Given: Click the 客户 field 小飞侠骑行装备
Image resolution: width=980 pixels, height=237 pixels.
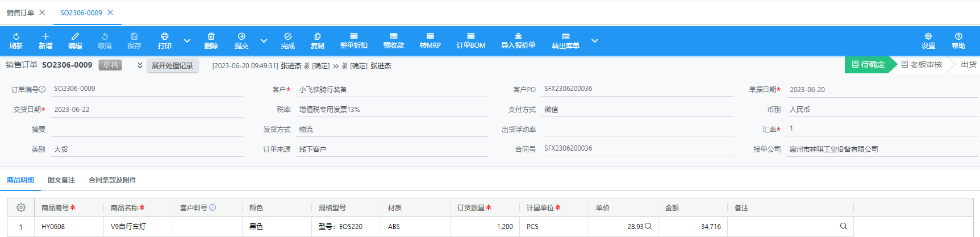Looking at the screenshot, I should pos(392,89).
